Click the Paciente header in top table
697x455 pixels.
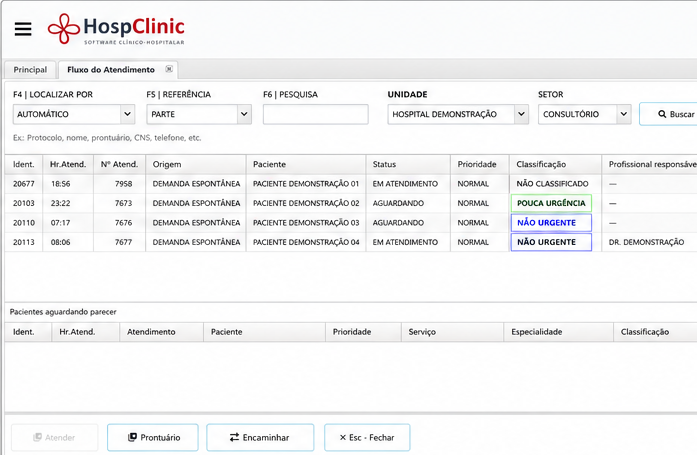pos(306,164)
